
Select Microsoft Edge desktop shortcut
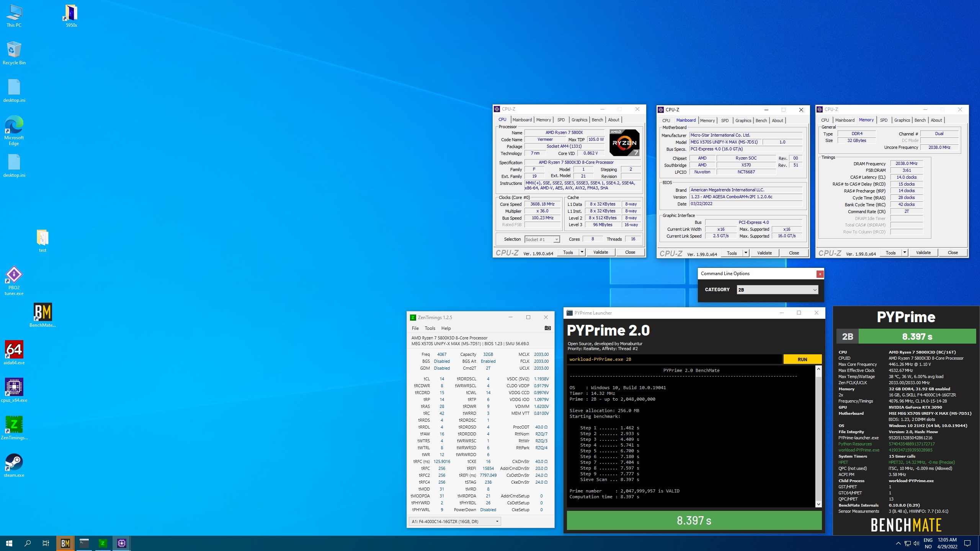(14, 131)
